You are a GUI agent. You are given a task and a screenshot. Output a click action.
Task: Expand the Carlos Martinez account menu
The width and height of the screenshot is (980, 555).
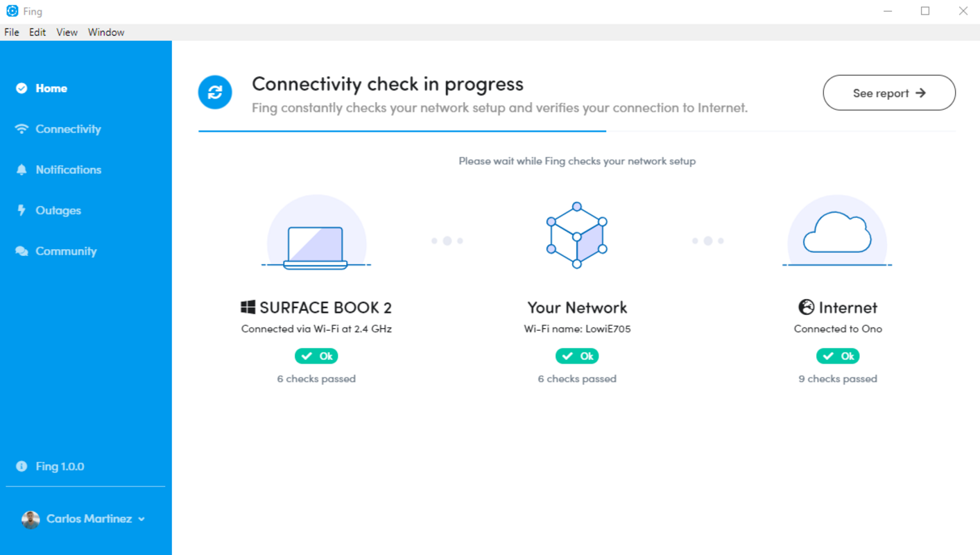(142, 519)
